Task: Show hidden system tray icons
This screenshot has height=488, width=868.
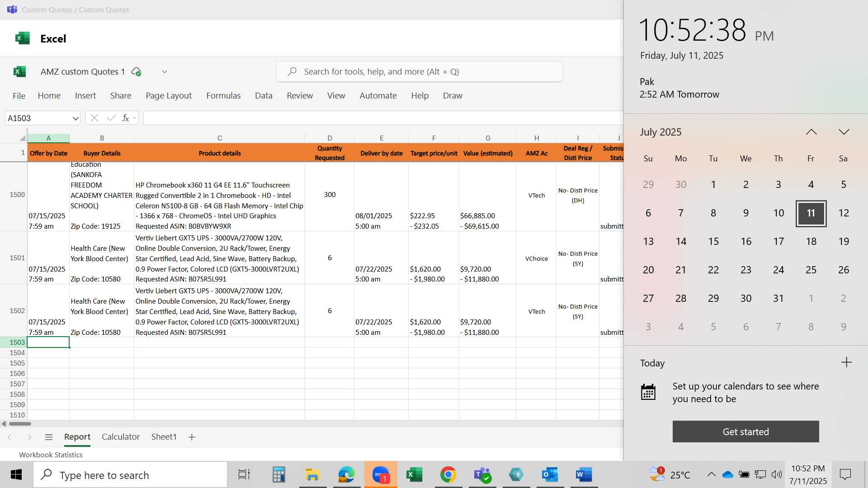Action: coord(711,474)
